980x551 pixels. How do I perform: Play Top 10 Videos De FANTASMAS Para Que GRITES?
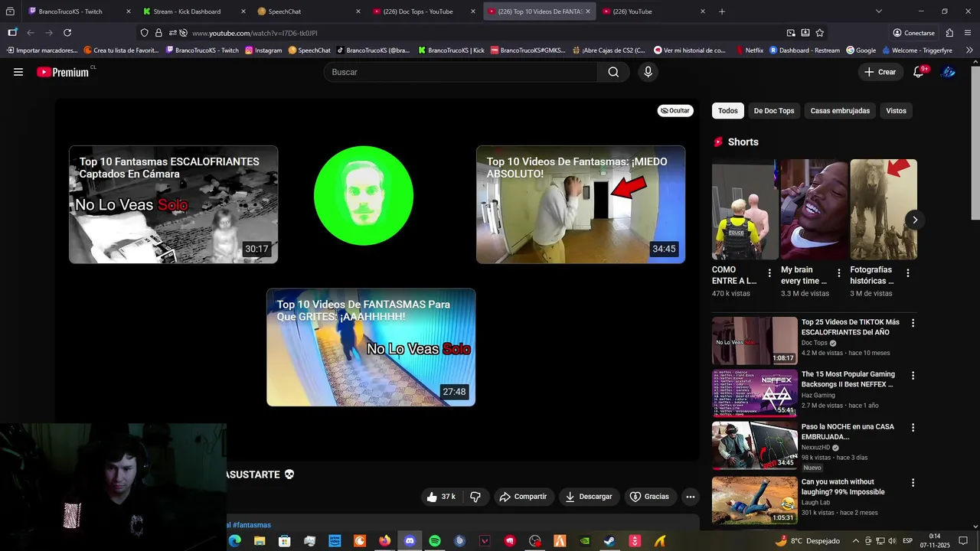[x=371, y=347]
